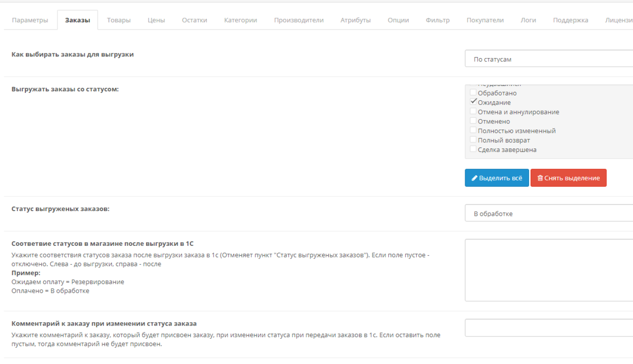Open the Товары tab
Image resolution: width=633 pixels, height=364 pixels.
pyautogui.click(x=119, y=20)
